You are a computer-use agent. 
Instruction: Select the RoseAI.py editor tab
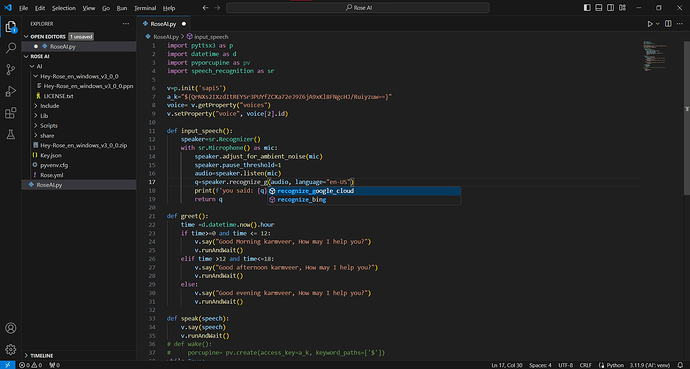point(163,24)
